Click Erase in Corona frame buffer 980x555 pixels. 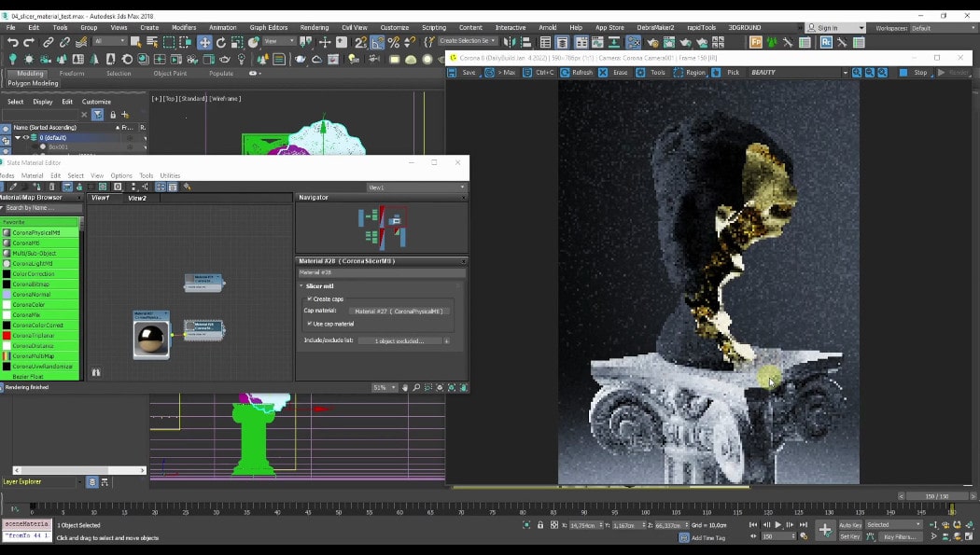click(x=613, y=73)
